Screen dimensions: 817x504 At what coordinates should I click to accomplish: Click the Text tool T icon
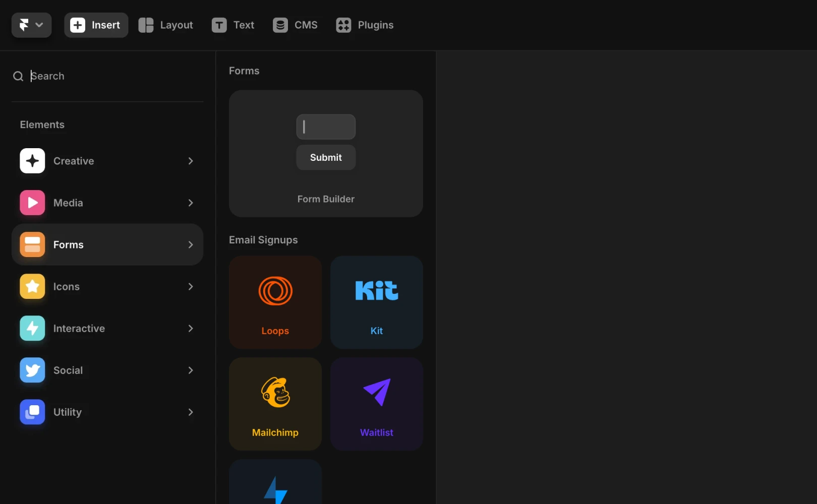[219, 25]
